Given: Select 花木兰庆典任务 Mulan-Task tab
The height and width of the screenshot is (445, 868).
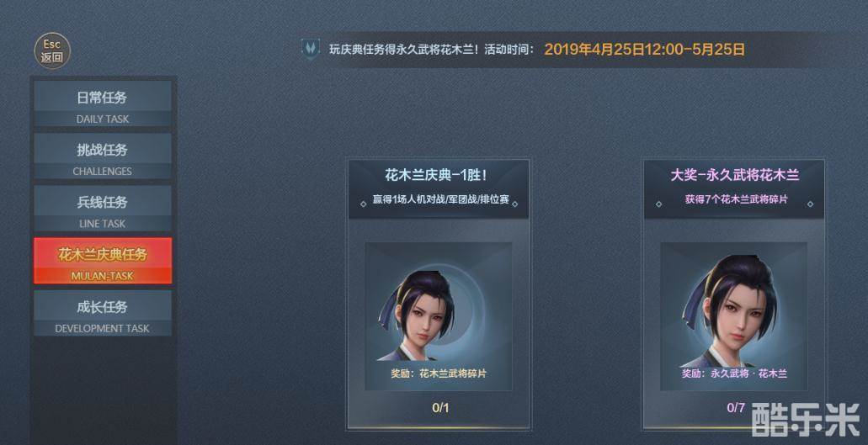Looking at the screenshot, I should tap(103, 261).
